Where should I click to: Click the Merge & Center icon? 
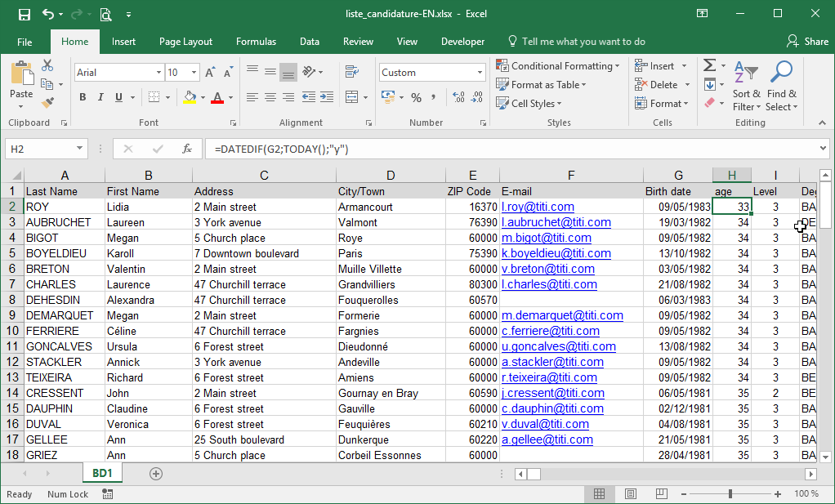coord(352,97)
